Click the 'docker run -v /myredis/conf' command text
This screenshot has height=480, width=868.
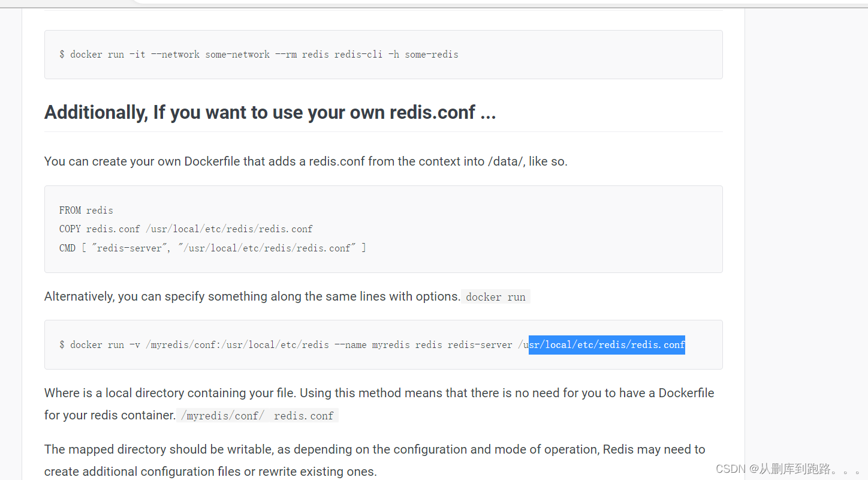coord(372,345)
